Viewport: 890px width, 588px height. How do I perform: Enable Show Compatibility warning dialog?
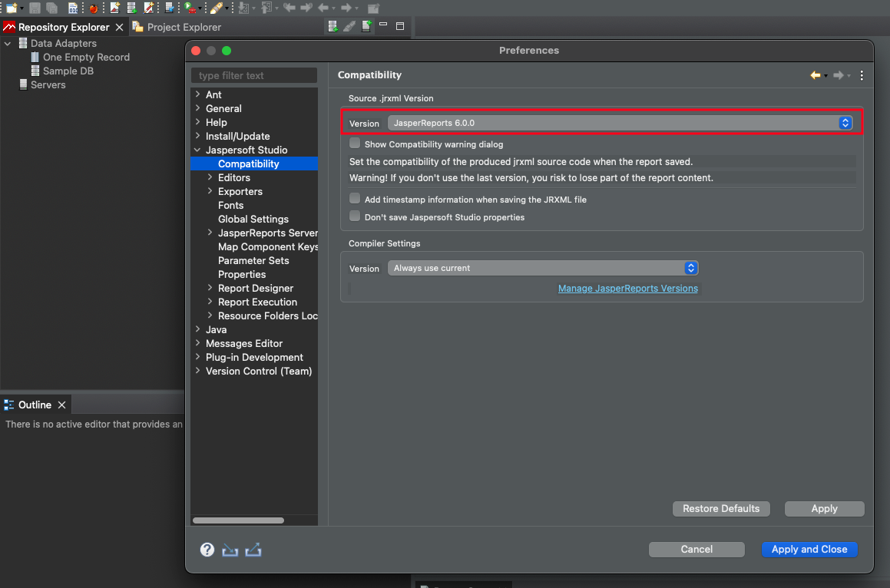(355, 143)
